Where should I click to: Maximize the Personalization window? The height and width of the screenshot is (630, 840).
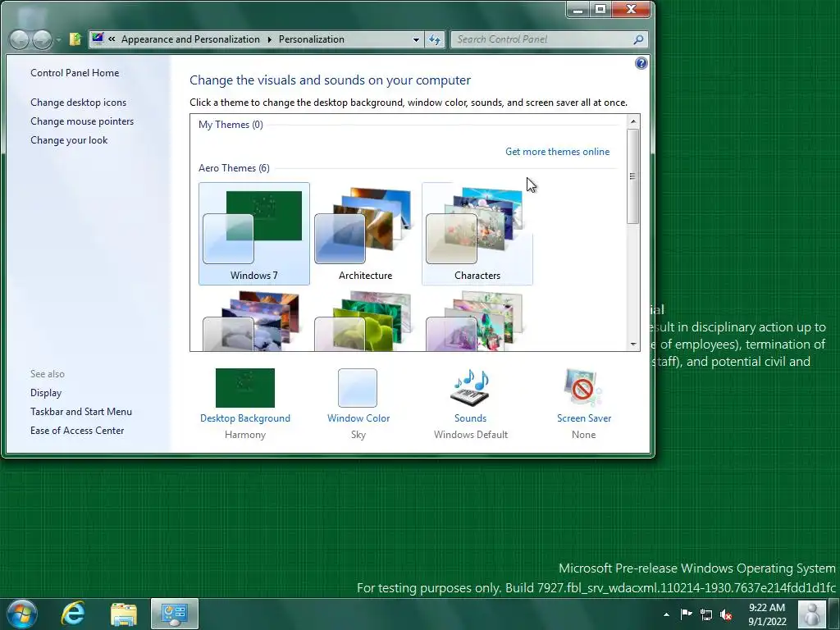point(600,10)
